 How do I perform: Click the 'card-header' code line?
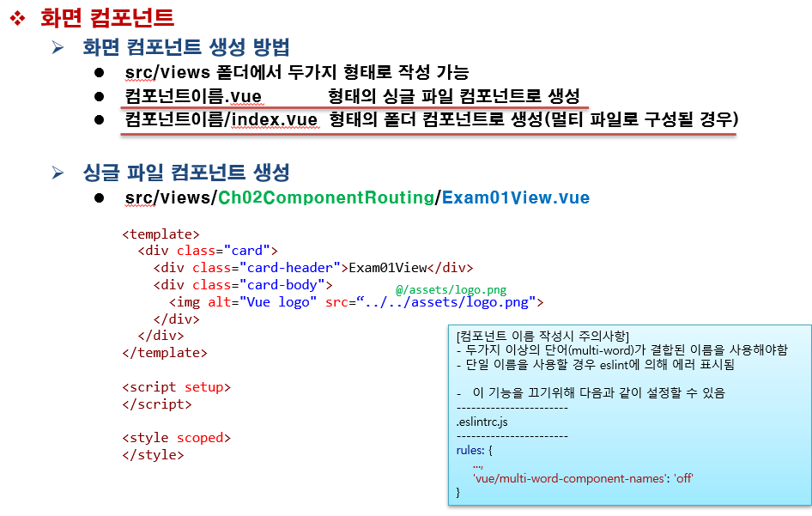coord(313,268)
